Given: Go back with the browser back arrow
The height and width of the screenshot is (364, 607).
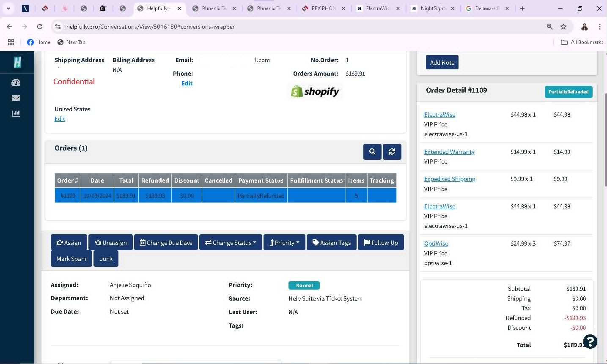Looking at the screenshot, I should coord(9,27).
